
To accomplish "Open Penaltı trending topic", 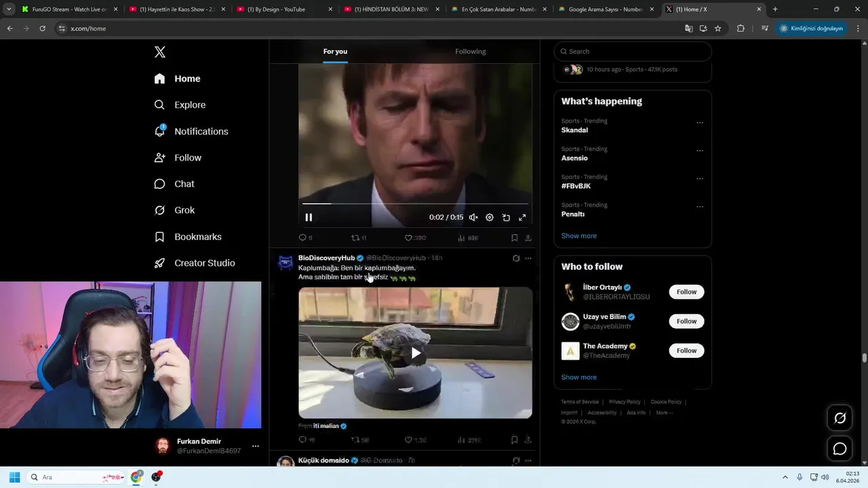I will [573, 214].
